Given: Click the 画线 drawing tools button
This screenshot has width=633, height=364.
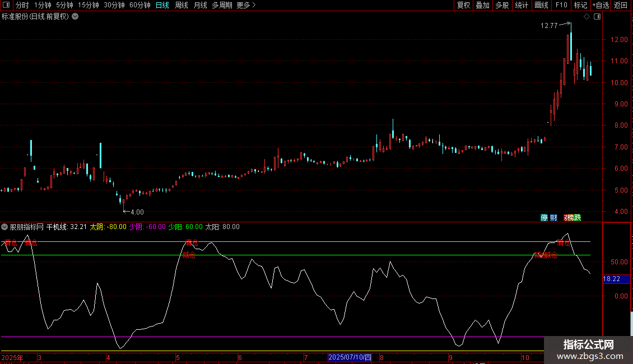Looking at the screenshot, I should 541,5.
